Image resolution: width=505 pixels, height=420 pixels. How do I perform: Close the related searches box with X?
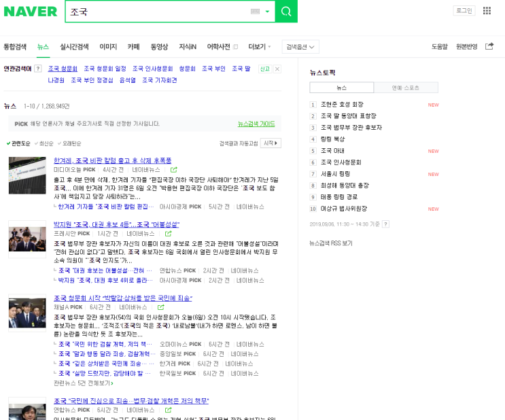pos(277,69)
